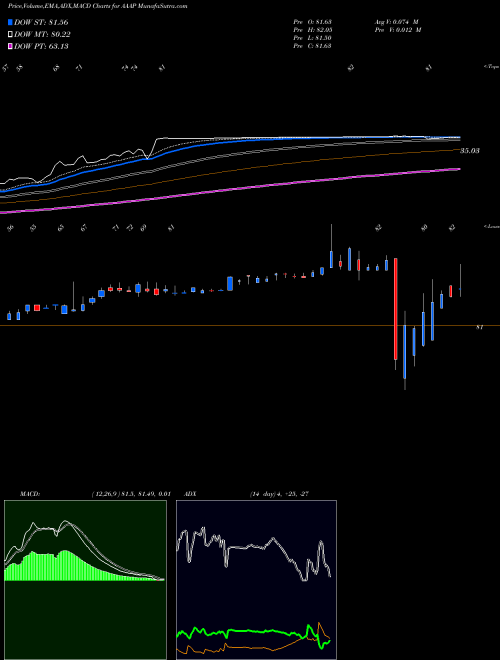
Task: Click the ADX (14 day) values text
Action: click(279, 494)
